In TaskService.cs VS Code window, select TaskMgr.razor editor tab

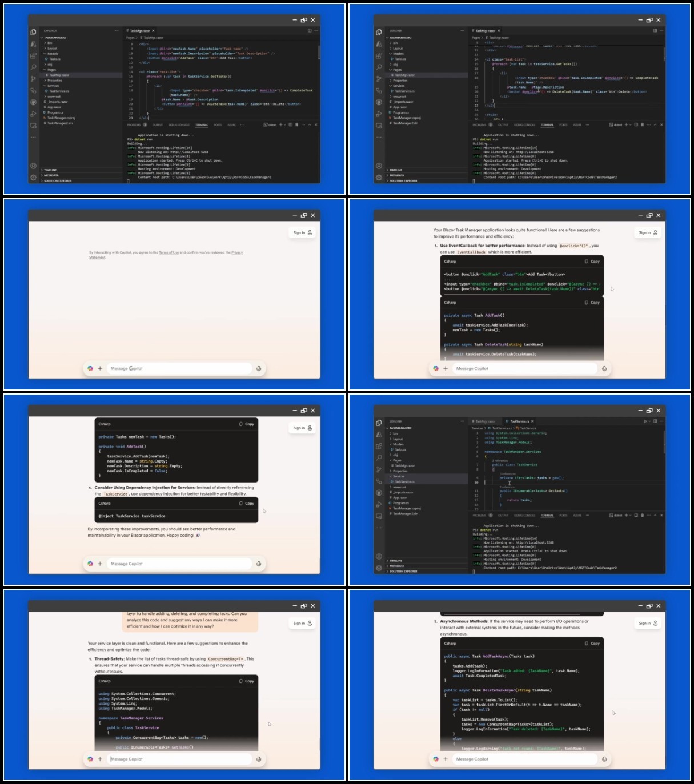(484, 421)
